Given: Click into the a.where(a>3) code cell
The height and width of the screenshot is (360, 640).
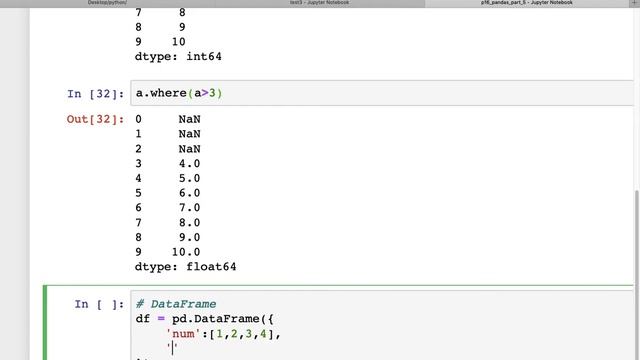Looking at the screenshot, I should coord(382,93).
